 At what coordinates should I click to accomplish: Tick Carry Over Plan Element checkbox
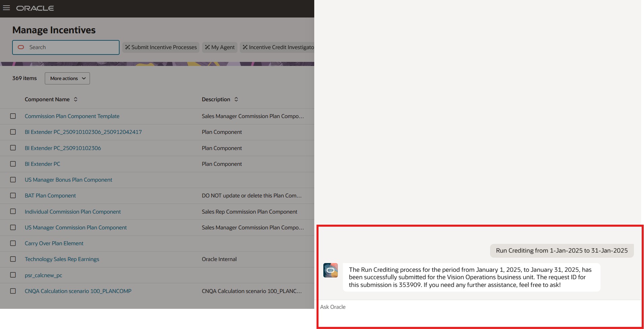pyautogui.click(x=13, y=243)
